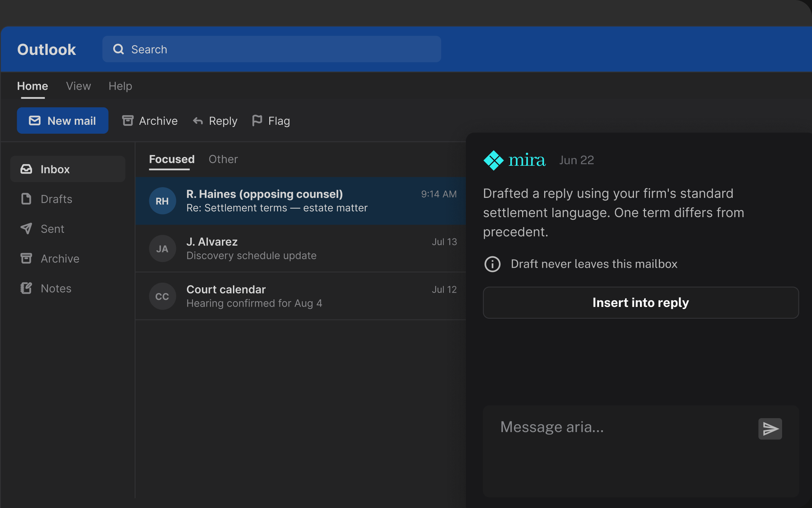Image resolution: width=812 pixels, height=508 pixels.
Task: Click the Reply toolbar button label
Action: [223, 121]
